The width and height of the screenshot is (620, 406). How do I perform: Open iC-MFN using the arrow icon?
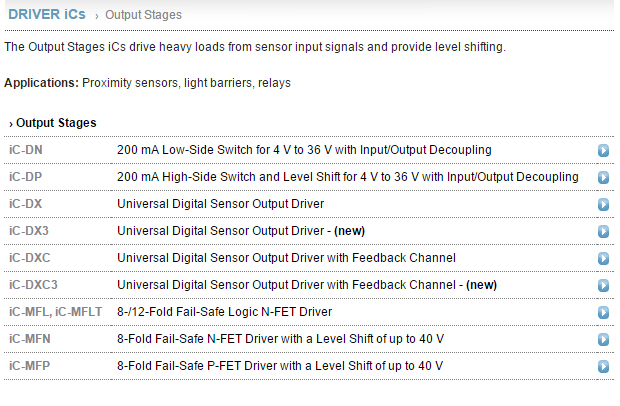click(603, 339)
